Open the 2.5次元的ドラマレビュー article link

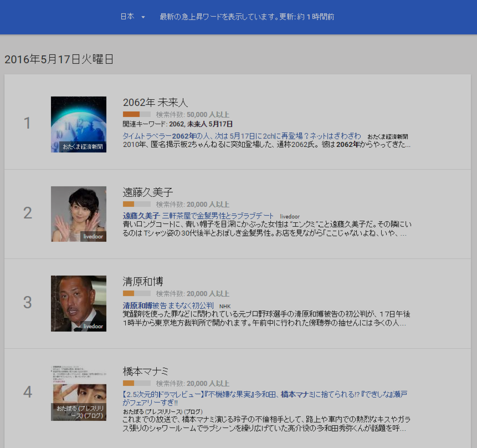(x=265, y=394)
